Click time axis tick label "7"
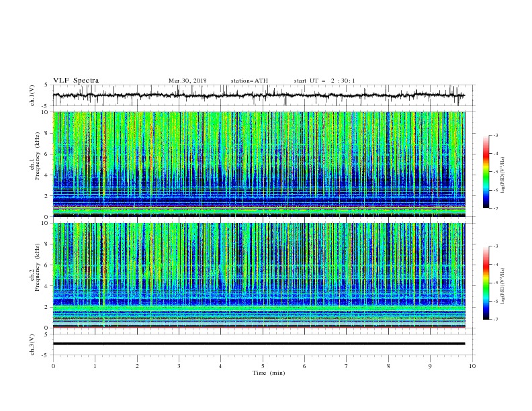 tap(347, 366)
